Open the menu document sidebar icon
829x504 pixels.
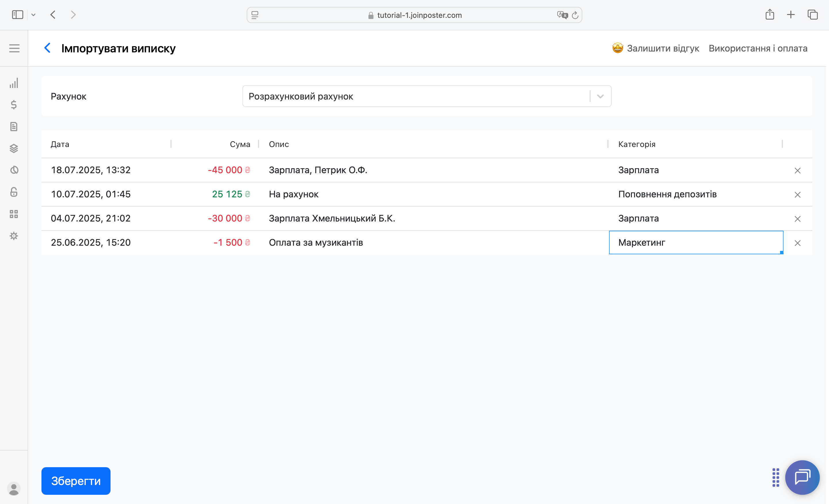[14, 127]
